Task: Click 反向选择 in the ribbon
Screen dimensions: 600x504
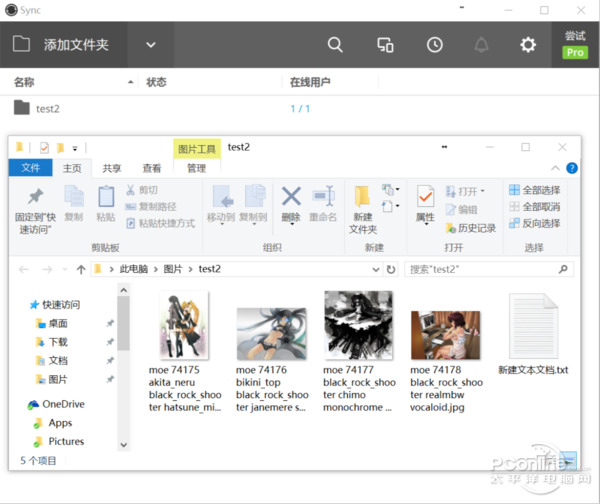Action: [x=535, y=223]
